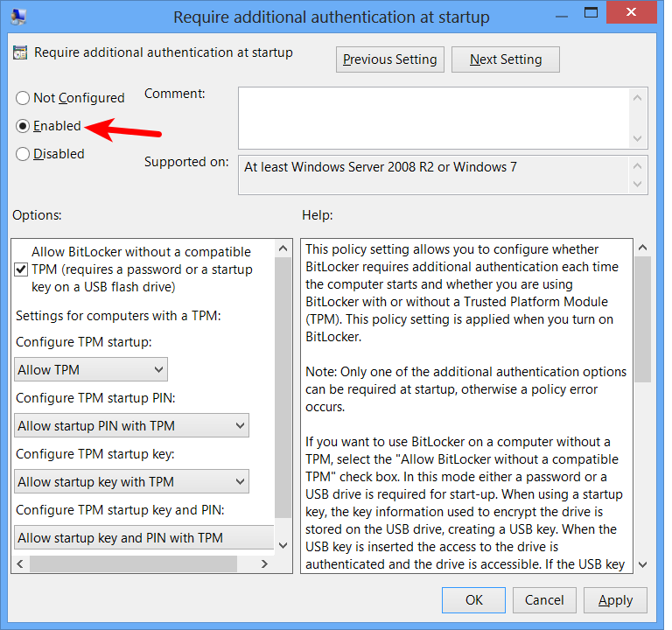Open the Configure TPM startup PIN dropdown

(131, 425)
